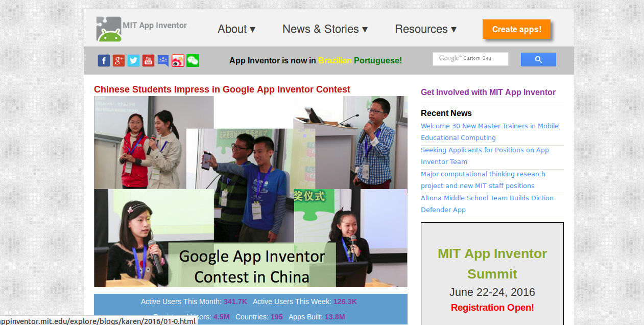
Task: Click the blue magnifier search button
Action: tap(538, 59)
